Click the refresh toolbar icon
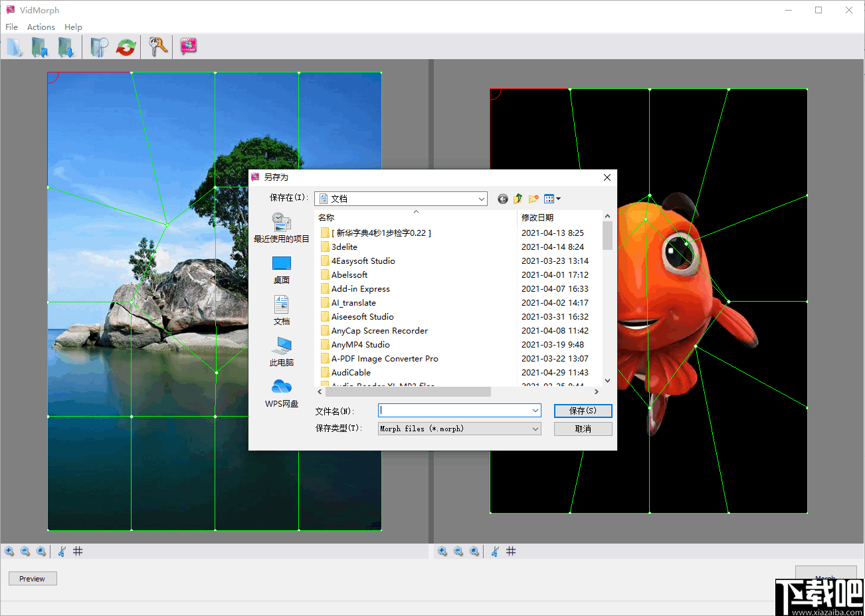This screenshot has height=616, width=865. (126, 47)
